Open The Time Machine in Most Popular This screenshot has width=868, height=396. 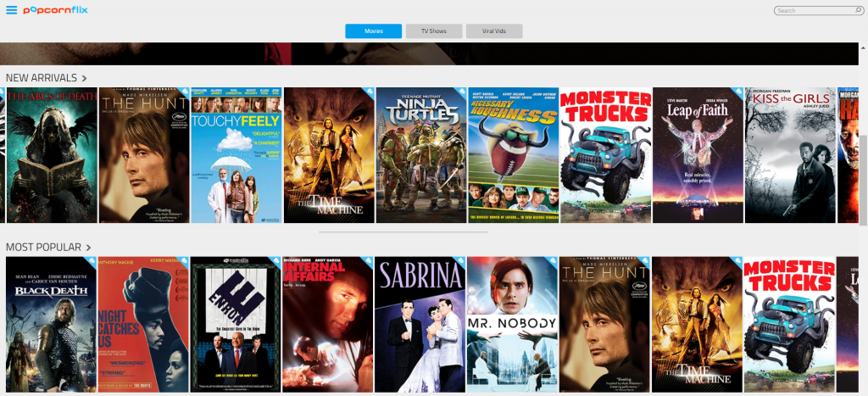697,325
